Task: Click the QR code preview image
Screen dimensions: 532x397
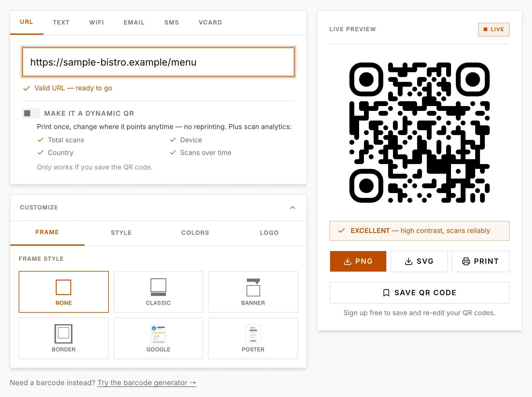Action: click(420, 133)
